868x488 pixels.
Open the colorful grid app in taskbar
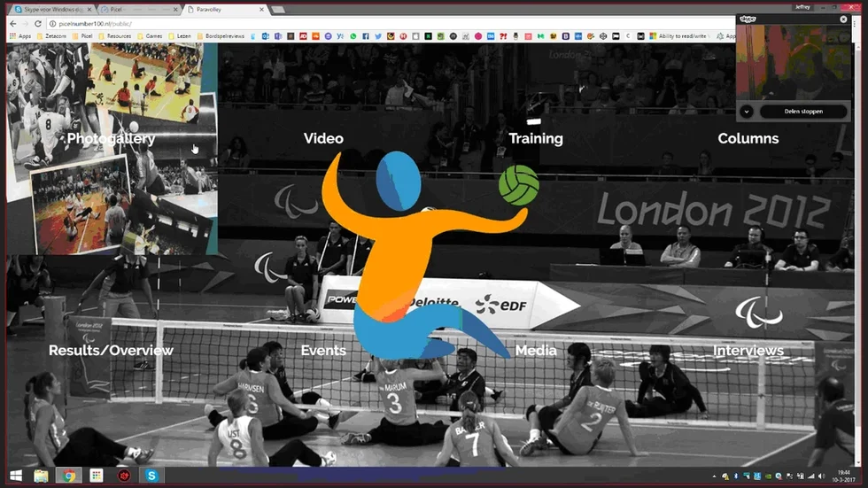(97, 476)
